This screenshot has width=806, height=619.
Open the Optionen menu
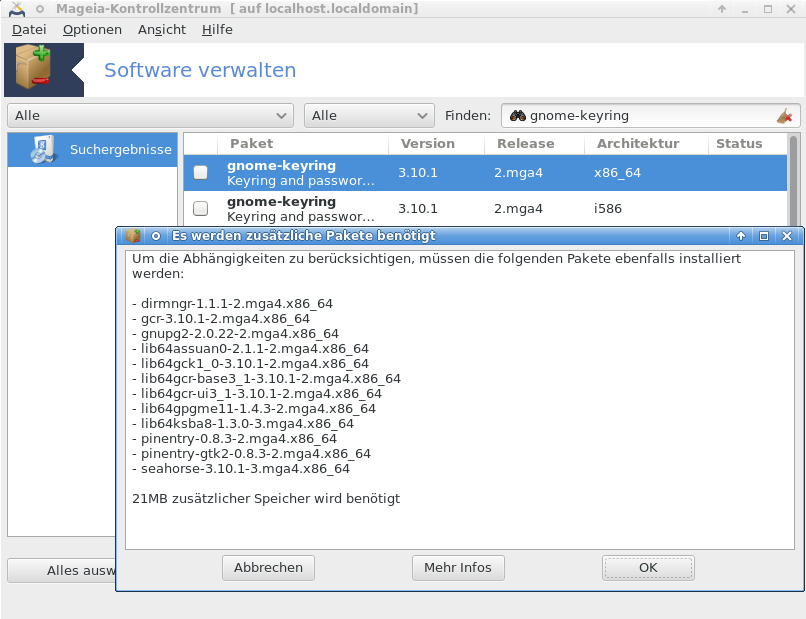[x=93, y=30]
